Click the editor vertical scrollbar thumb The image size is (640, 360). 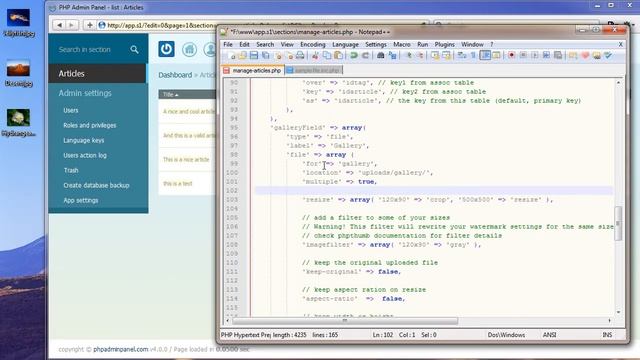[618, 223]
